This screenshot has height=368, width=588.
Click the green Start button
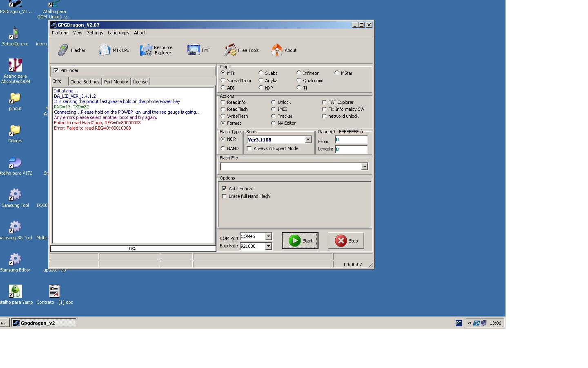[300, 241]
